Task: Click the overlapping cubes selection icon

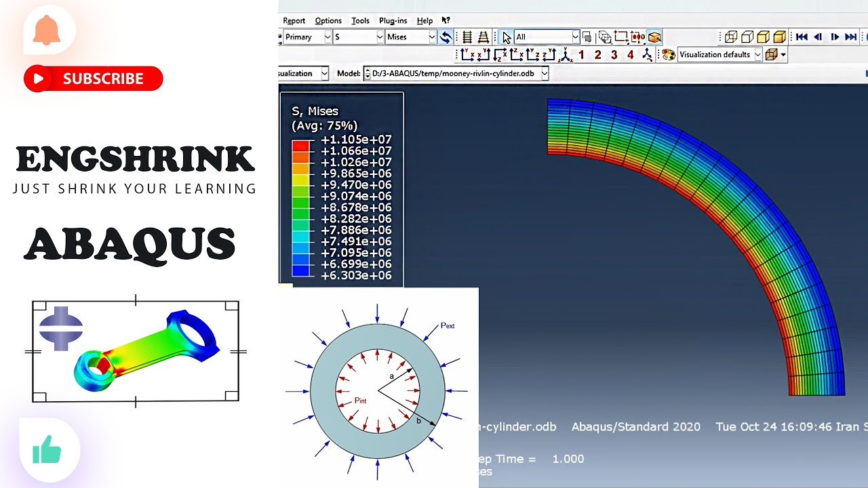Action: (x=604, y=37)
